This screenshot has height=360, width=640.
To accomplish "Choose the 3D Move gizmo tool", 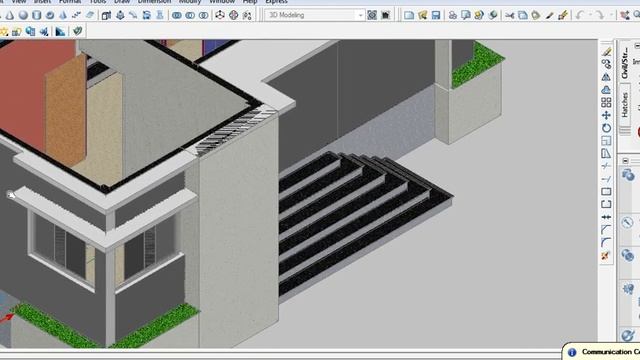I will pos(220,16).
